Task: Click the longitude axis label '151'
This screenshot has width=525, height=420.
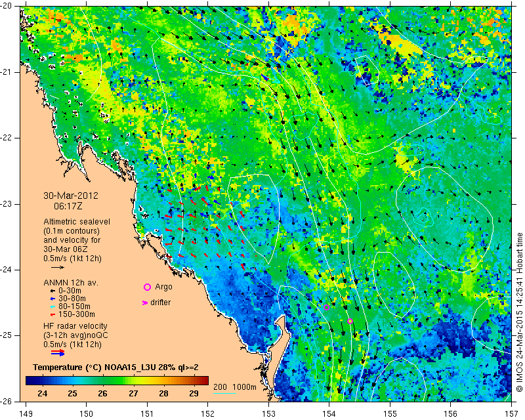Action: click(147, 413)
